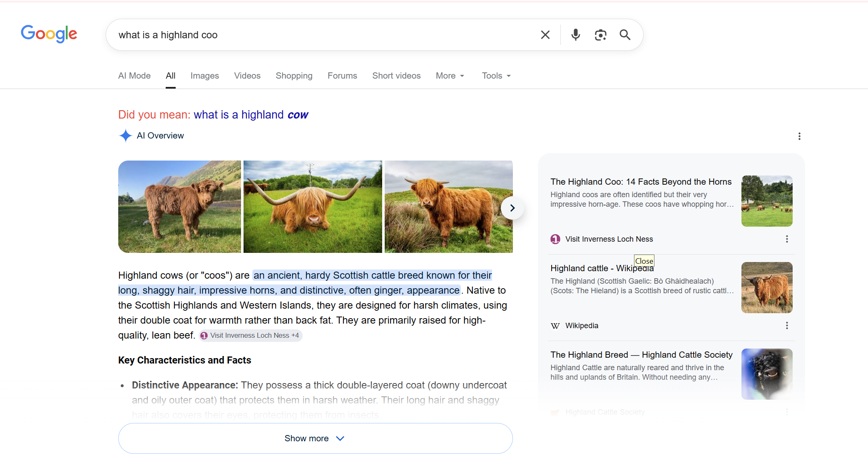Click the 'Highland coos are often identified' snippet
The height and width of the screenshot is (465, 868).
[642, 199]
